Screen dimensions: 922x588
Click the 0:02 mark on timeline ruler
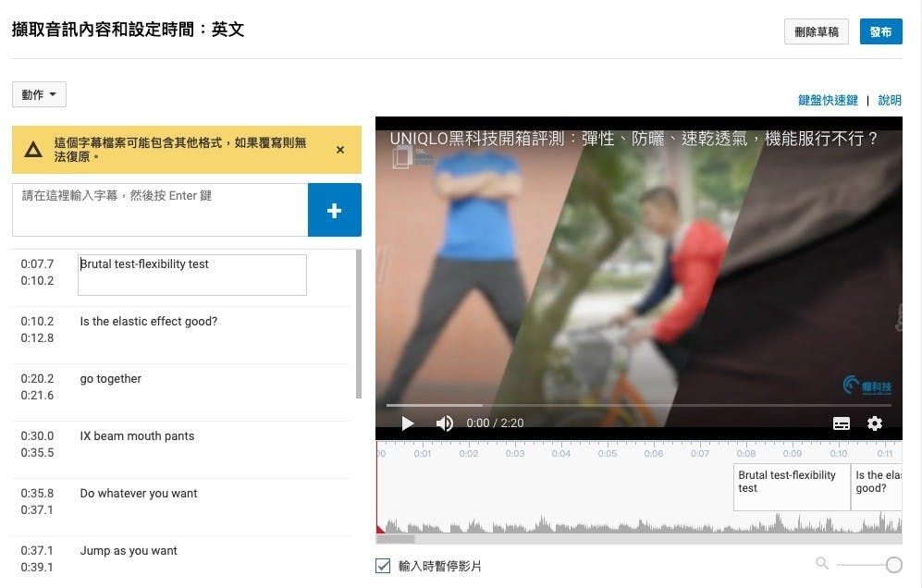[469, 453]
